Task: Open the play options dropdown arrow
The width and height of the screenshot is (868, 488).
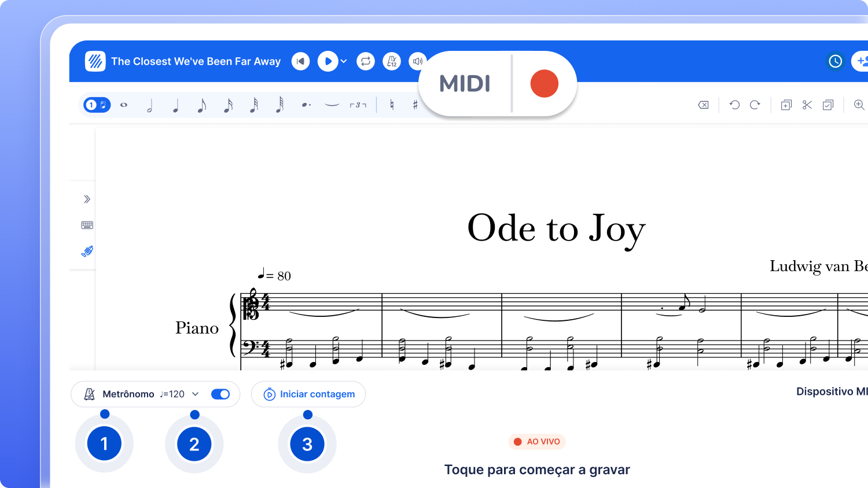Action: 344,61
